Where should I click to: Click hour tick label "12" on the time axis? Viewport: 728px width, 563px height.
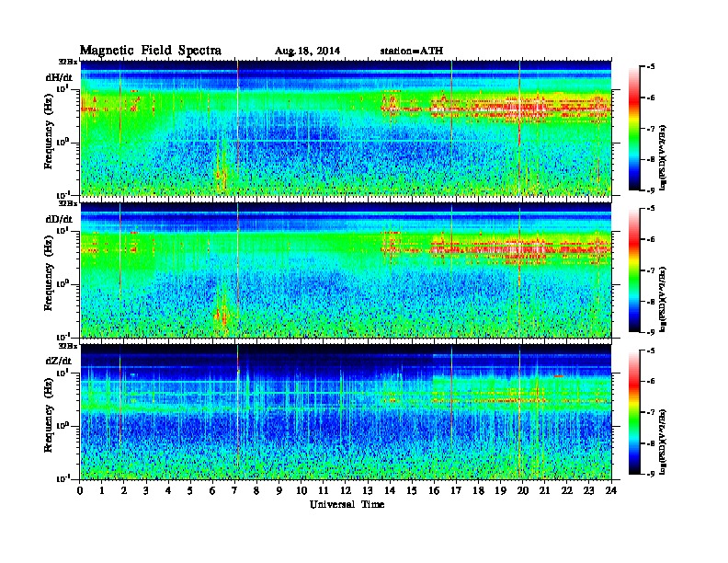(346, 490)
